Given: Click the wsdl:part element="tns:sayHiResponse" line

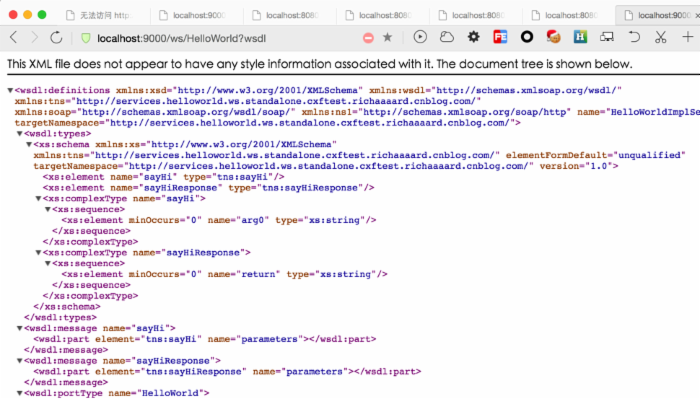Looking at the screenshot, I should pyautogui.click(x=227, y=372).
